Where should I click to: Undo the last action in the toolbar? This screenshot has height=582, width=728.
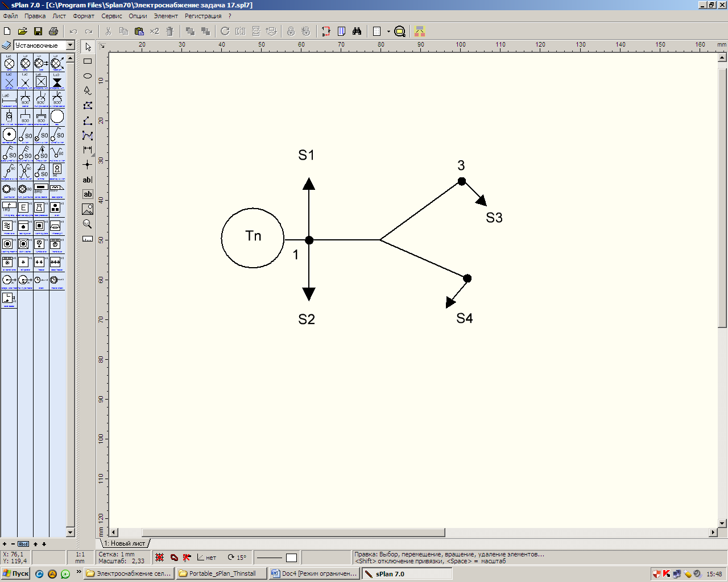tap(73, 31)
